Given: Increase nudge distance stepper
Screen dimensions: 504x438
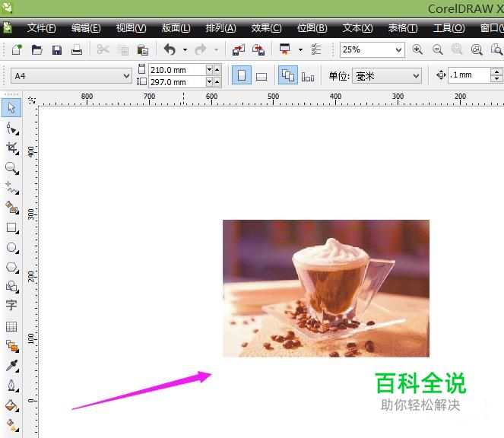Looking at the screenshot, I should [497, 72].
